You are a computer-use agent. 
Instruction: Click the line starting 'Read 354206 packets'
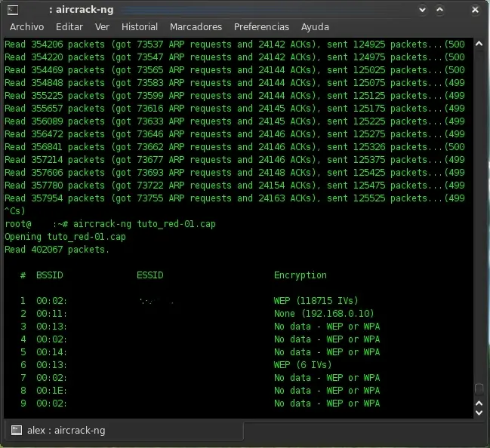[x=235, y=44]
